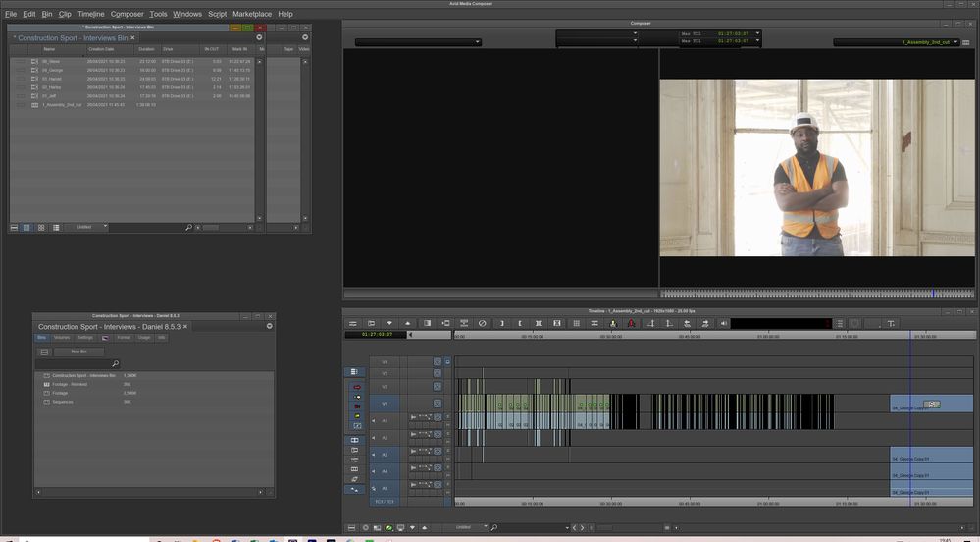Open the Composer menu
Screen dimensions: 980x542
point(127,14)
